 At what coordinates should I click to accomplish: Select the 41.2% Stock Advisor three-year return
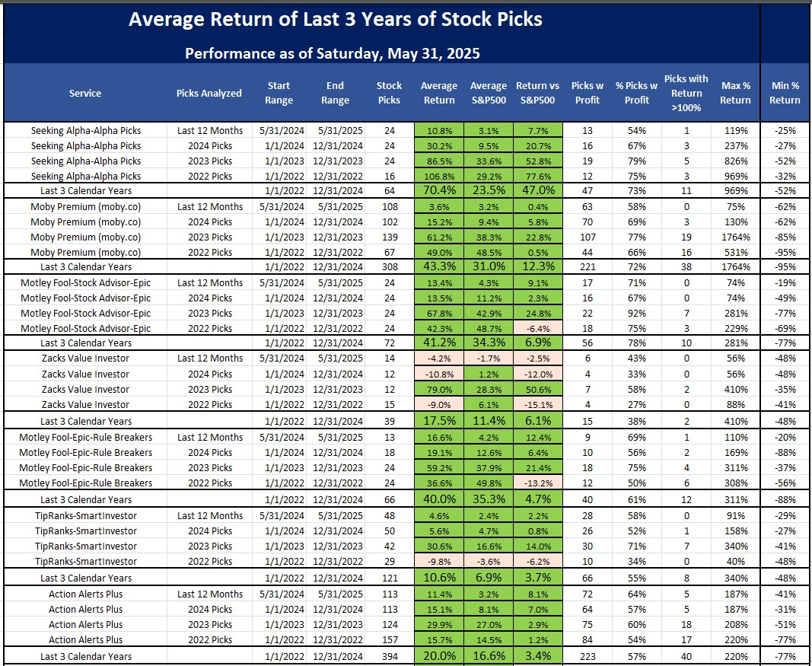[x=438, y=343]
